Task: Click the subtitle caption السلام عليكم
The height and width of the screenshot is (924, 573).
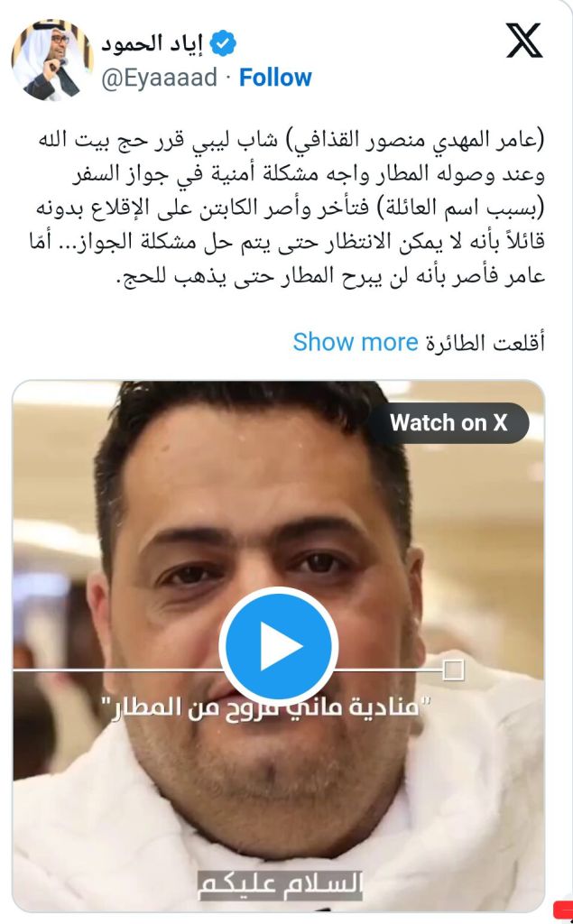Action: (x=278, y=884)
